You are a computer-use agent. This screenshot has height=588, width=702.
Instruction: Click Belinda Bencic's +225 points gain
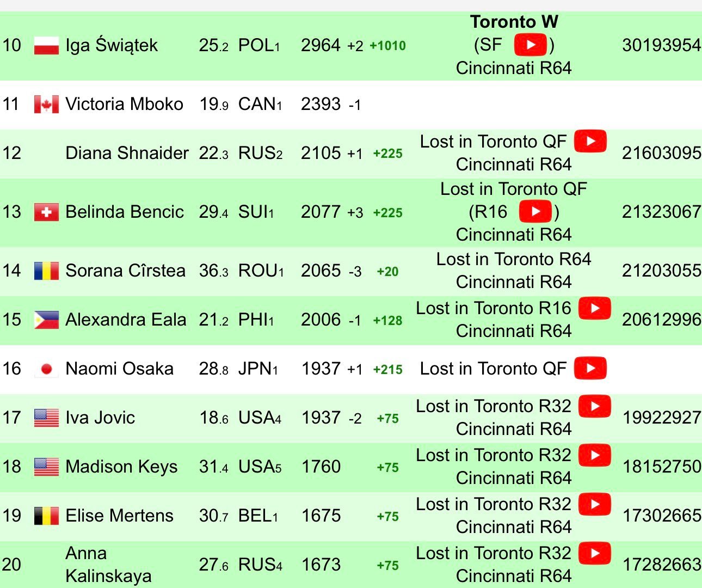point(387,212)
